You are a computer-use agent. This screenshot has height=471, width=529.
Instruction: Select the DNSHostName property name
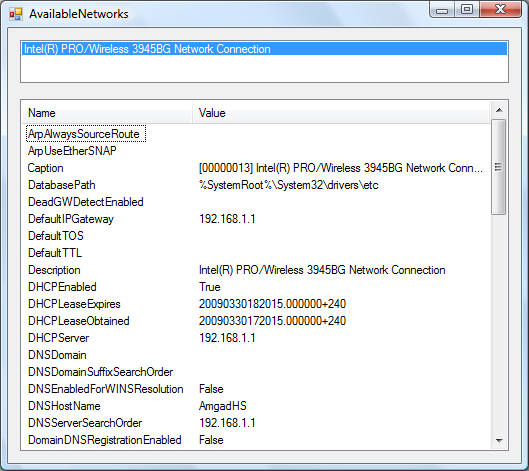[x=64, y=406]
